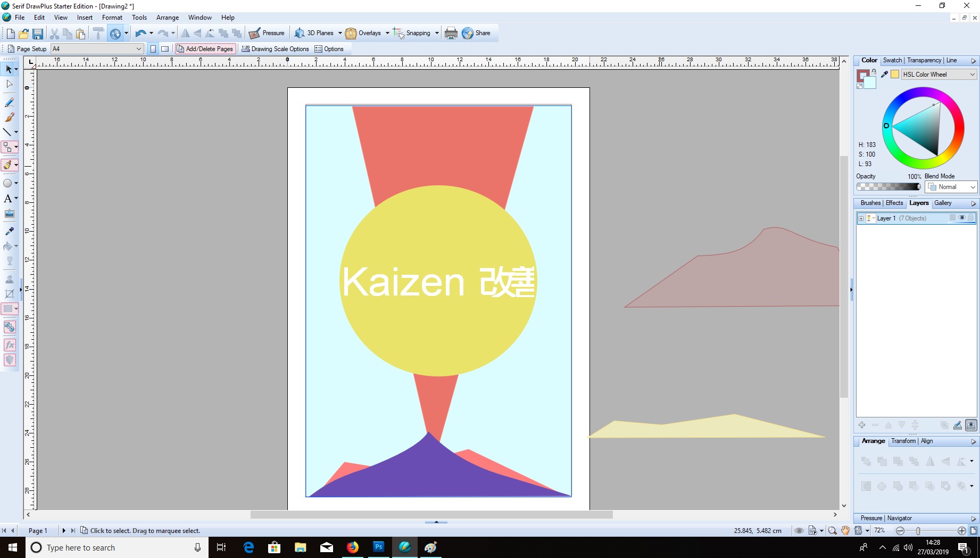This screenshot has height=558, width=980.
Task: Select the Pointer tool
Action: pyautogui.click(x=9, y=69)
